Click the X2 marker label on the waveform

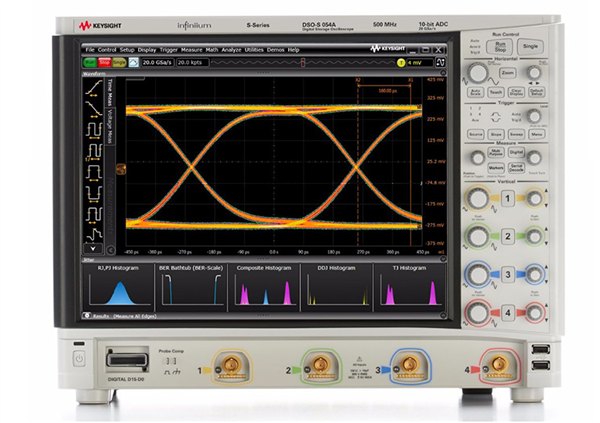pyautogui.click(x=358, y=80)
